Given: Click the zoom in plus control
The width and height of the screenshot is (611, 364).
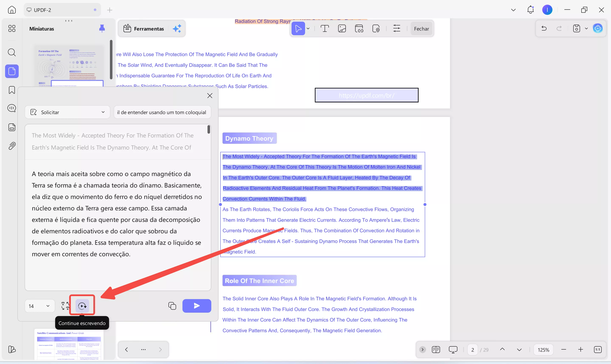Looking at the screenshot, I should pos(580,350).
